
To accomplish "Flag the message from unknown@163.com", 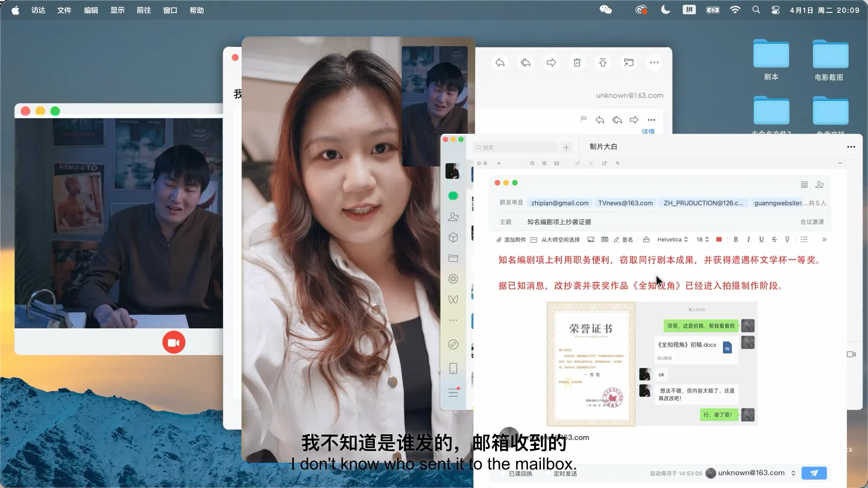I will pos(584,120).
